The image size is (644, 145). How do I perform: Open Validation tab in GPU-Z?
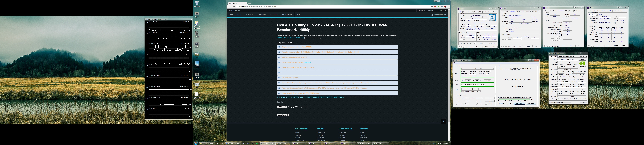point(572,57)
